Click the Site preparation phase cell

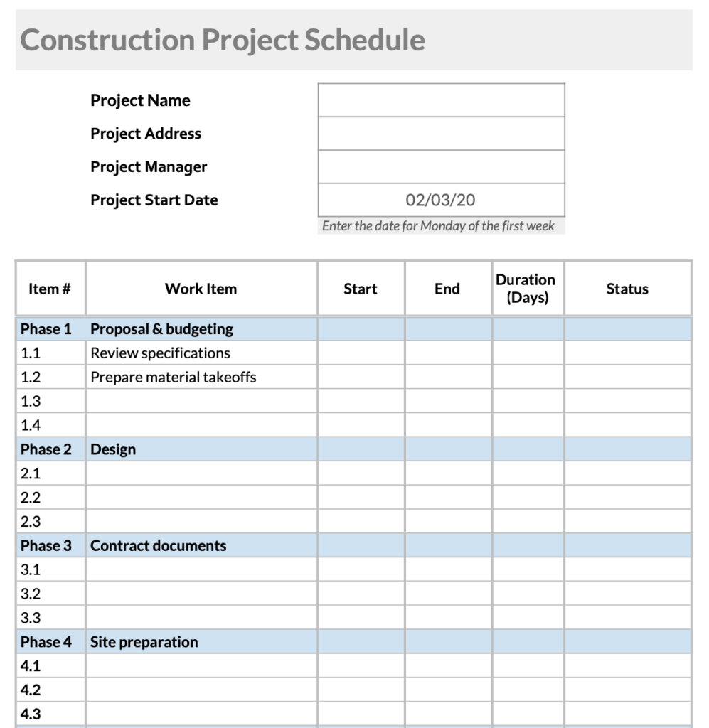coord(144,642)
